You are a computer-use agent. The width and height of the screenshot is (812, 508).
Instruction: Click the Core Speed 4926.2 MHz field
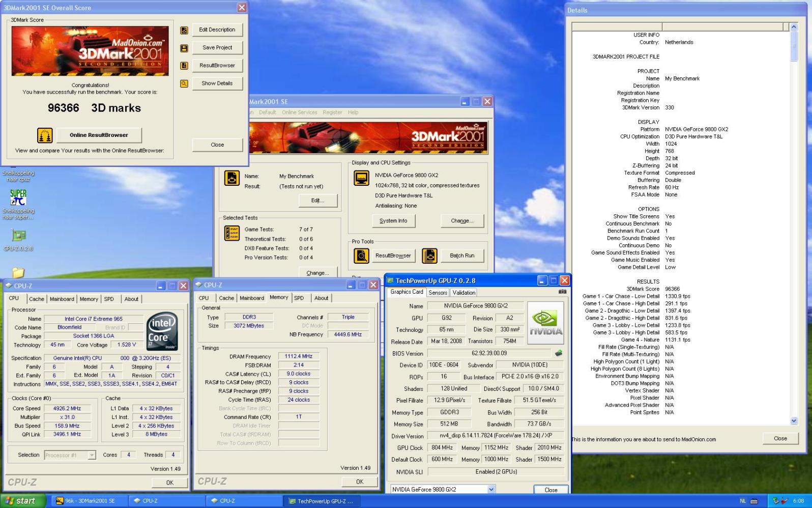[67, 409]
